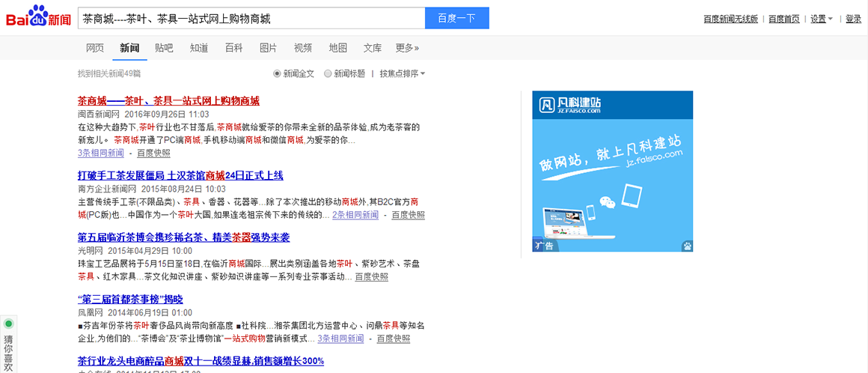The width and height of the screenshot is (868, 373).
Task: Open 百度快照 for the 土汉茶馆 result
Action: point(409,215)
